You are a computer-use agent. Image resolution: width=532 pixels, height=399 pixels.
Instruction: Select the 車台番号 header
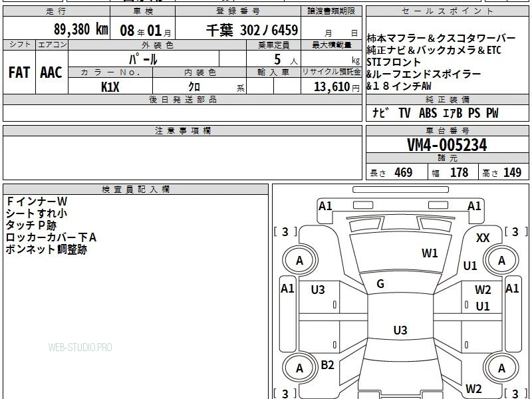pos(447,130)
